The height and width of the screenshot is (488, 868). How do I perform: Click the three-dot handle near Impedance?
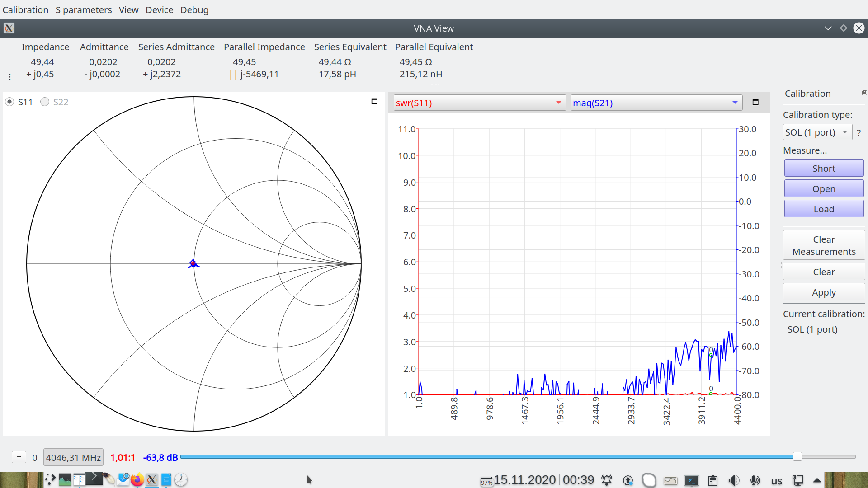(x=9, y=77)
